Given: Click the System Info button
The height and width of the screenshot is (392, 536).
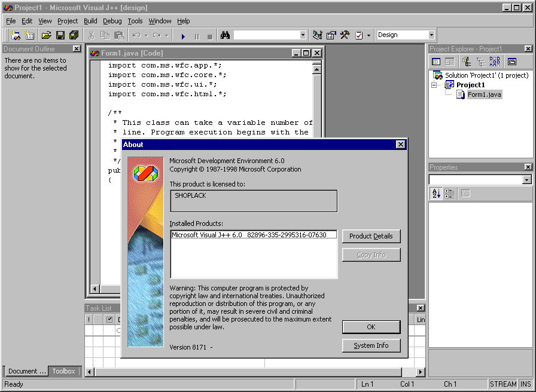Looking at the screenshot, I should coord(371,345).
